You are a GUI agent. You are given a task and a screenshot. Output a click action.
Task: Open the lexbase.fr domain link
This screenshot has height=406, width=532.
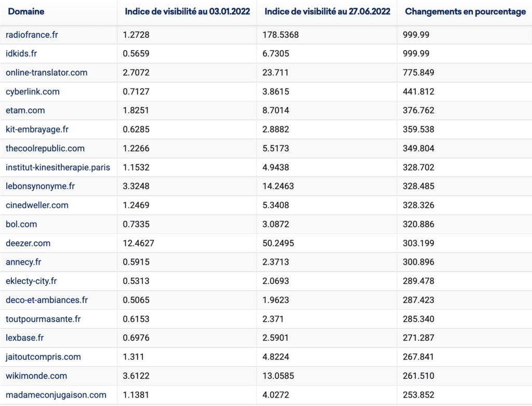click(x=25, y=338)
